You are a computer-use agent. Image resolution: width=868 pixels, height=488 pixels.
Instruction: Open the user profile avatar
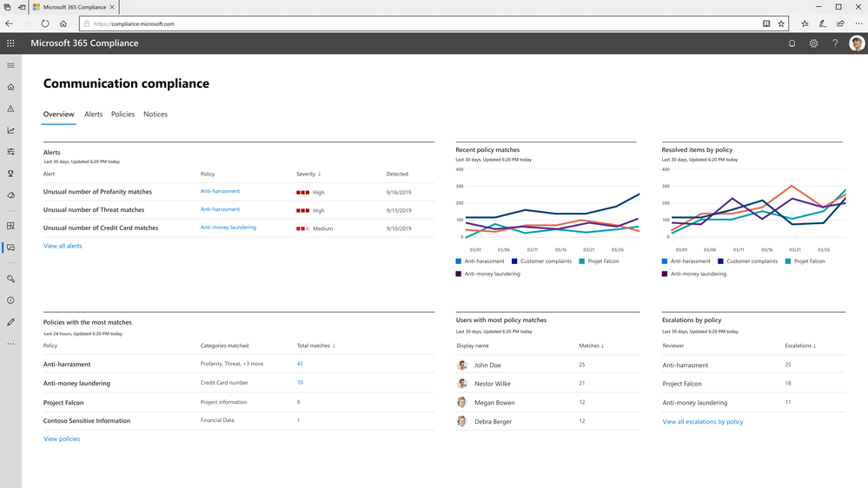click(857, 43)
